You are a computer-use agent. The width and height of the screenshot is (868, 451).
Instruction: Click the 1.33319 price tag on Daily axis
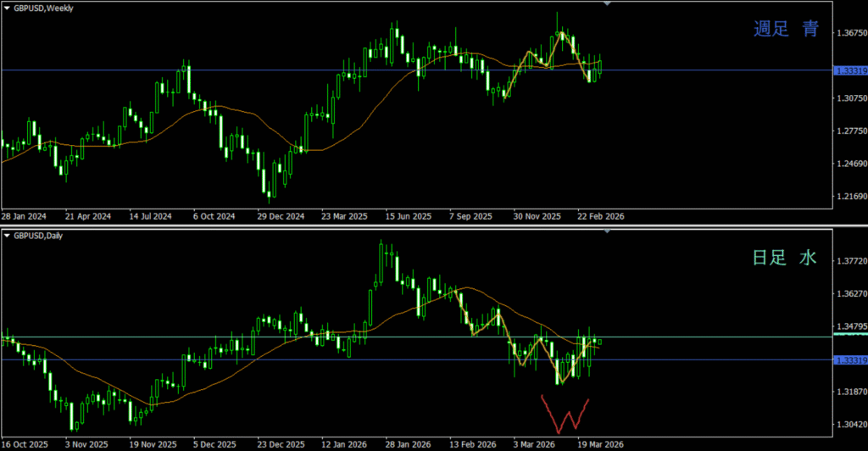point(849,360)
